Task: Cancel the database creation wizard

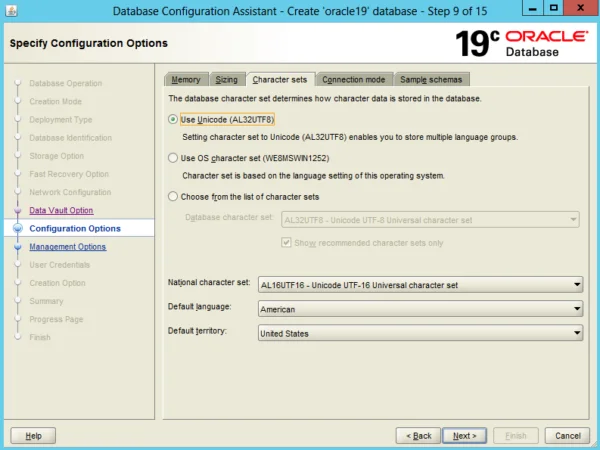Action: coord(567,436)
